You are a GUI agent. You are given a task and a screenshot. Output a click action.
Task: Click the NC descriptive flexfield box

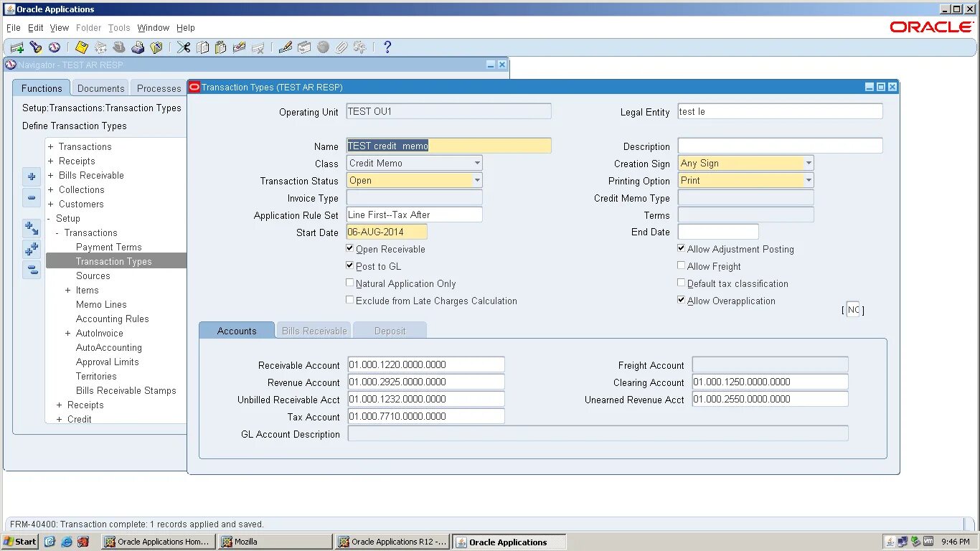click(x=853, y=310)
